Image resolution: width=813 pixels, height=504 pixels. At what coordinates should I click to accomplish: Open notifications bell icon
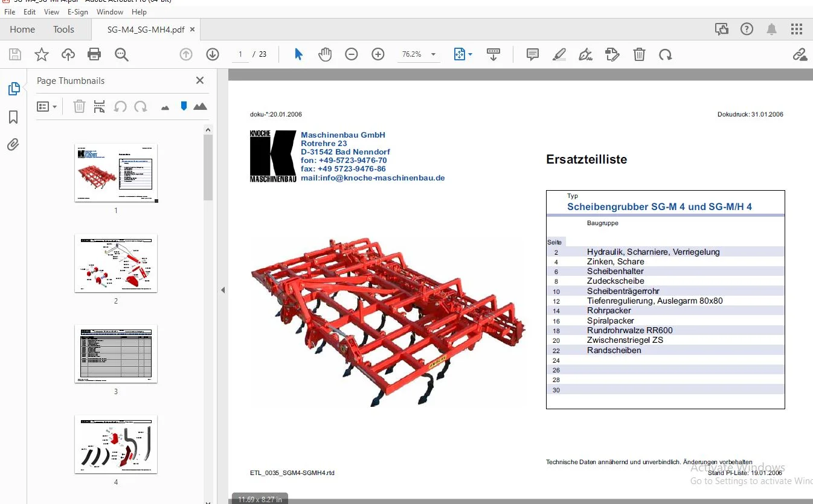[x=772, y=29]
